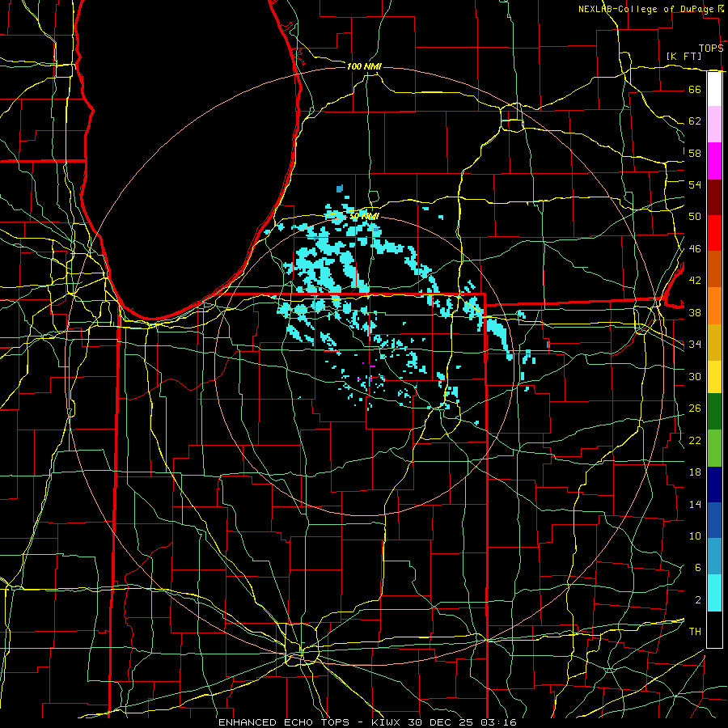728x728 pixels.
Task: Click the light green legend swatch
Action: (714, 447)
